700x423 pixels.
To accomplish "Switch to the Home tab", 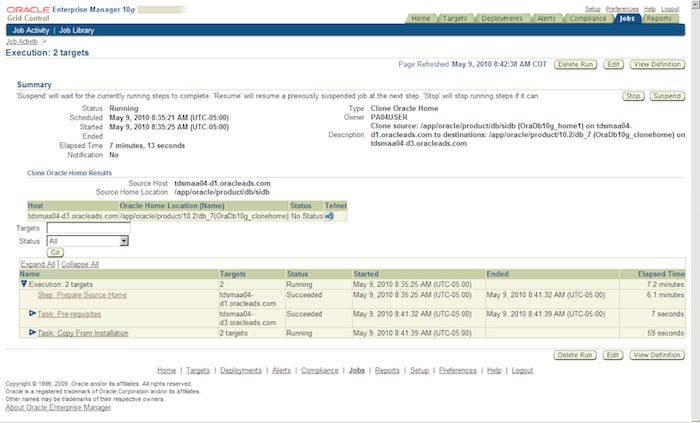I will [x=421, y=18].
